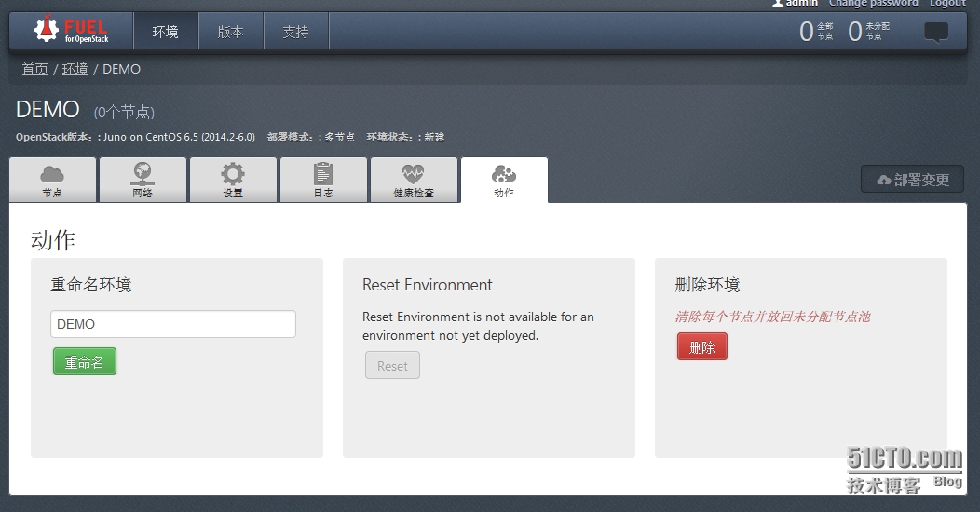The width and height of the screenshot is (980, 512).
Task: Click the Logout link
Action: point(947,3)
